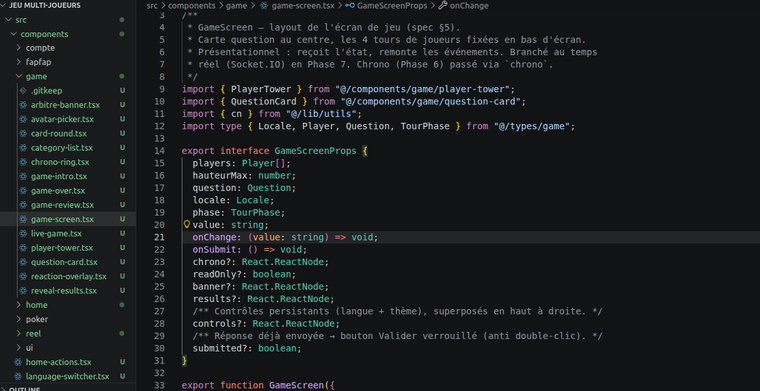Click the game breadcrumb segment
The height and width of the screenshot is (391, 760).
click(x=237, y=6)
